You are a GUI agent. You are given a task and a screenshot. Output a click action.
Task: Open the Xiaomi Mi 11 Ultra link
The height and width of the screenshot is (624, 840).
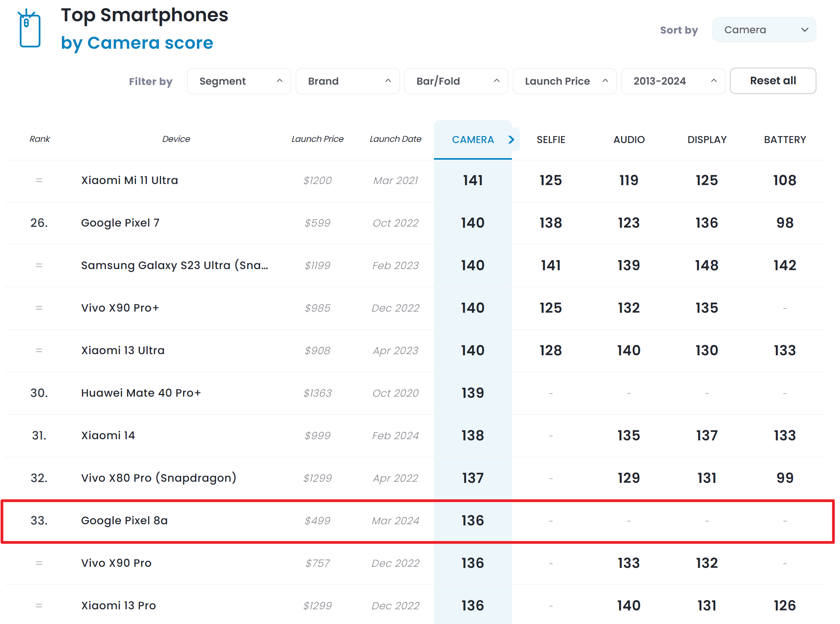pyautogui.click(x=129, y=180)
